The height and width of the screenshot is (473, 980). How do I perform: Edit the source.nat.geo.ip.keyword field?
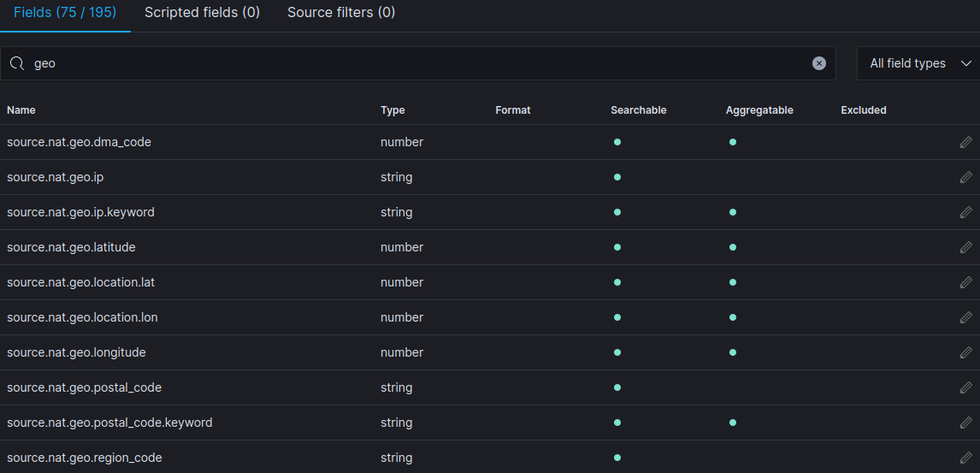tap(965, 212)
